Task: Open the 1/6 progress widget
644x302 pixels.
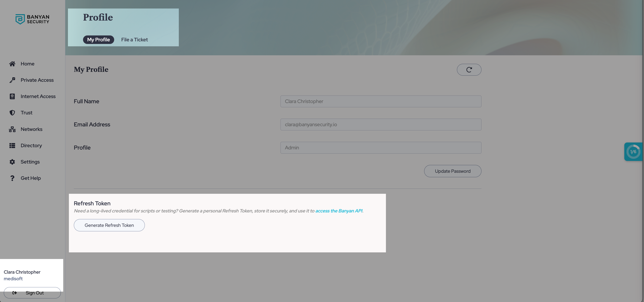Action: tap(633, 151)
